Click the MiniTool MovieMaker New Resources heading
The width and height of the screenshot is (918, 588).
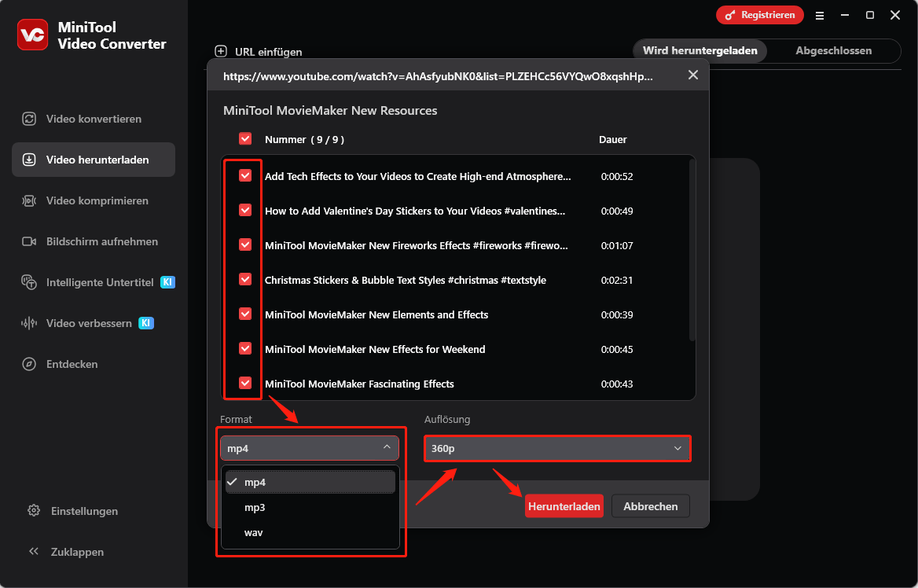(x=330, y=111)
